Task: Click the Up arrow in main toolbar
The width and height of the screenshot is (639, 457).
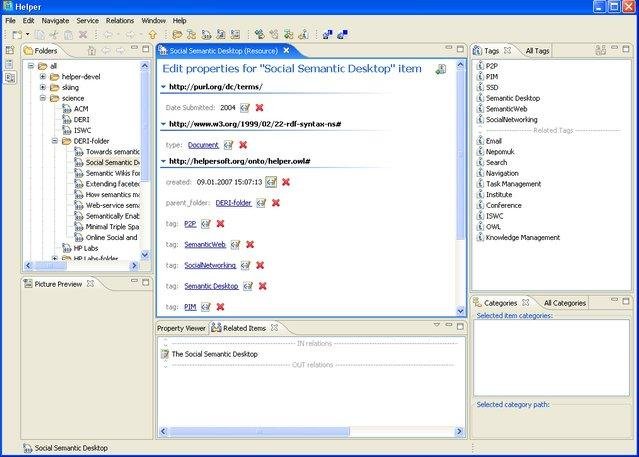Action: [153, 35]
